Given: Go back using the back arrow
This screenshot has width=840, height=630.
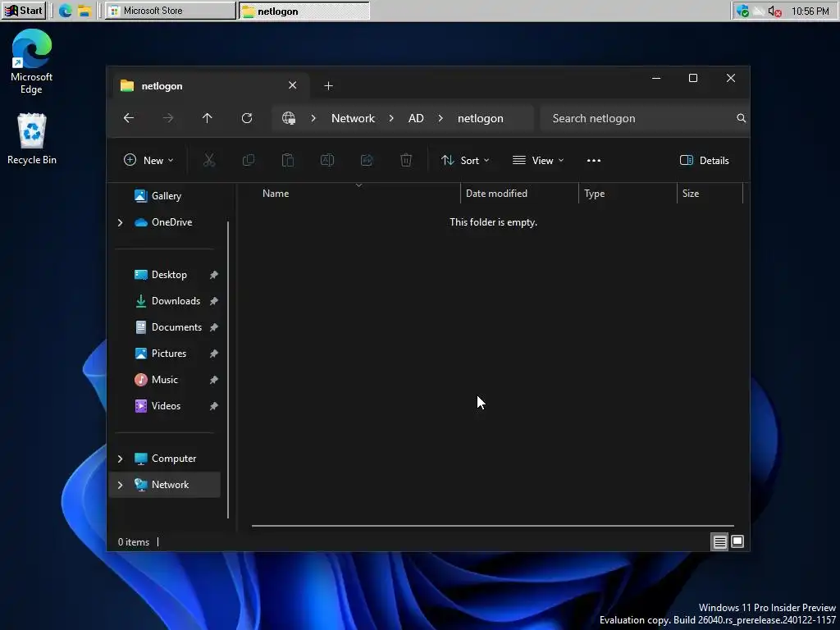Looking at the screenshot, I should 129,118.
